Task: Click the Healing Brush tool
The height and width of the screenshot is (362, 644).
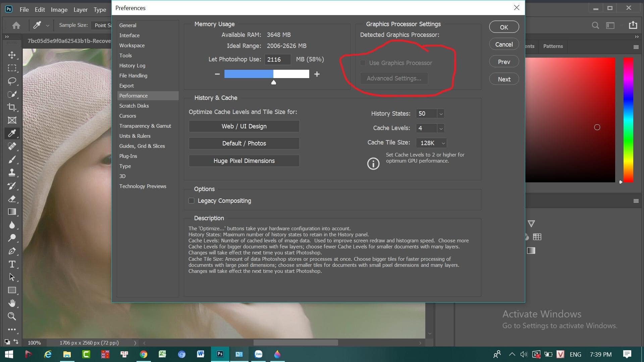Action: 11,146
